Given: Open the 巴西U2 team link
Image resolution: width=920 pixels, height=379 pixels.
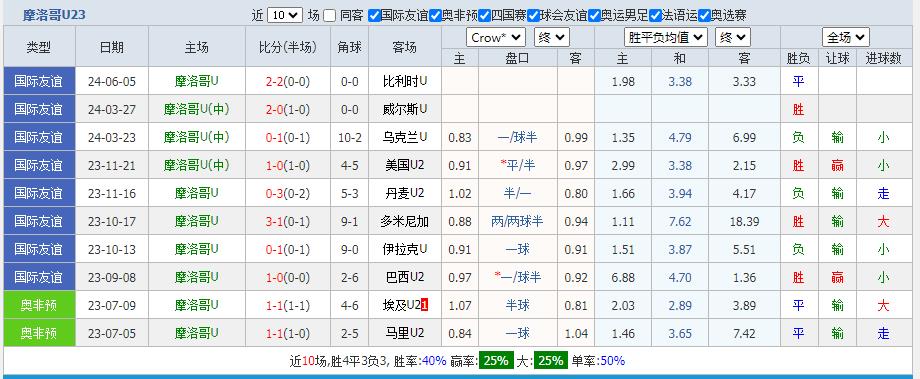Looking at the screenshot, I should click(404, 277).
